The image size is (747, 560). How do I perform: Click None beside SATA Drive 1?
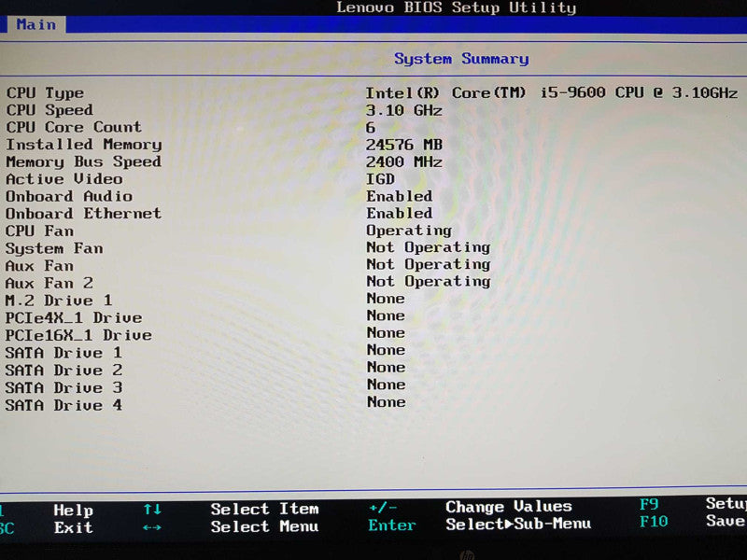point(386,350)
